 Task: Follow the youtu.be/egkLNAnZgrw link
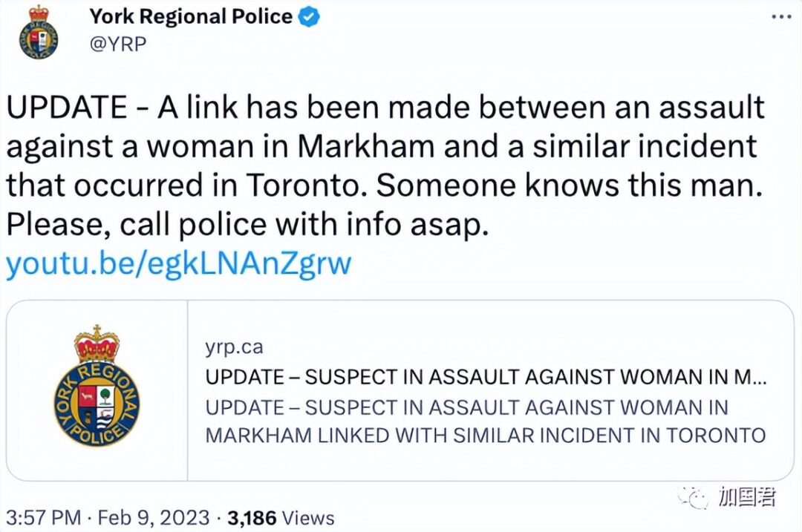coord(178,263)
